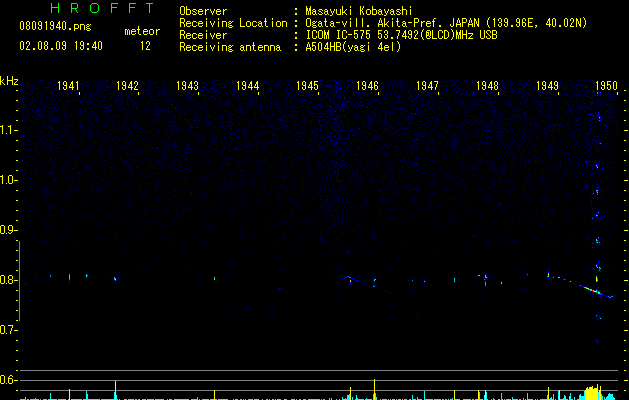Click the 1948 time marker
The width and height of the screenshot is (629, 400).
487,85
